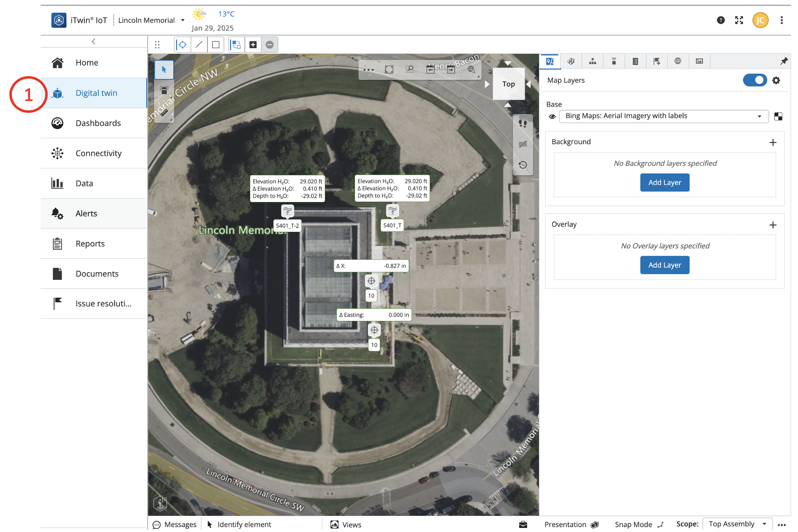798x532 pixels.
Task: Click Add Layer under Background
Action: tap(664, 182)
